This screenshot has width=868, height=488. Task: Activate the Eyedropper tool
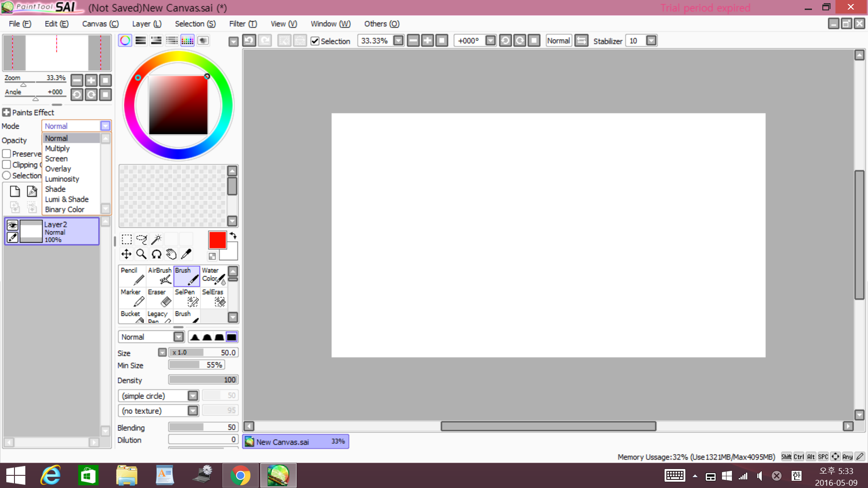pyautogui.click(x=186, y=254)
